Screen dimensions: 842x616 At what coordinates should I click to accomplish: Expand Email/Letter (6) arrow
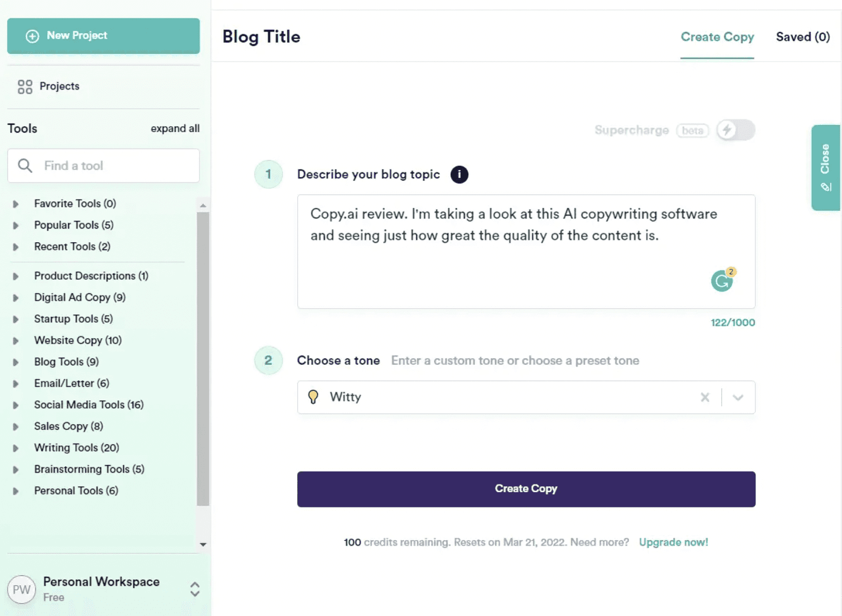16,383
